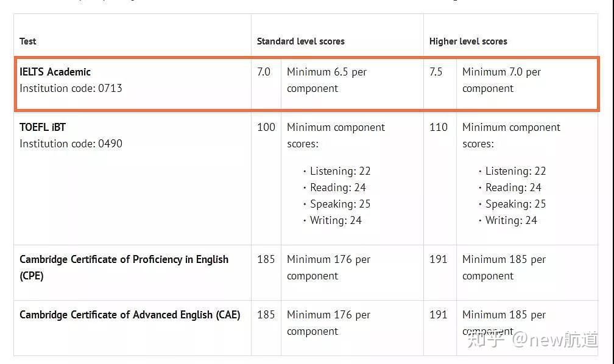Screen dimensions: 614x364
Task: Click the IELTS standard score 7.0
Action: (x=264, y=72)
